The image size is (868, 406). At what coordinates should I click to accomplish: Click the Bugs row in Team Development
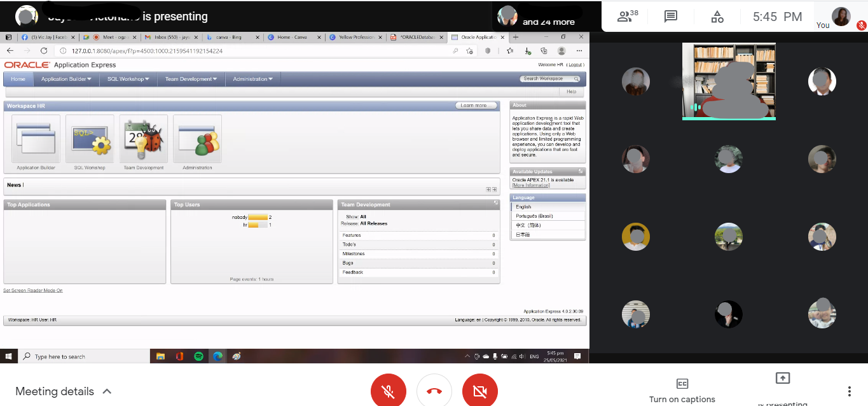(418, 263)
